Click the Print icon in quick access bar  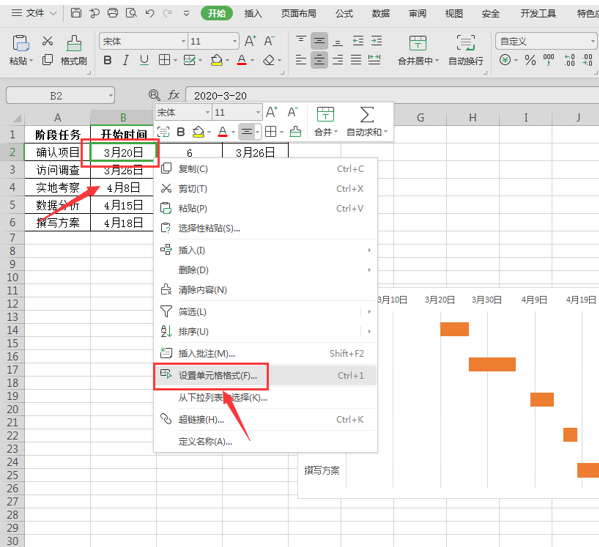[x=113, y=13]
